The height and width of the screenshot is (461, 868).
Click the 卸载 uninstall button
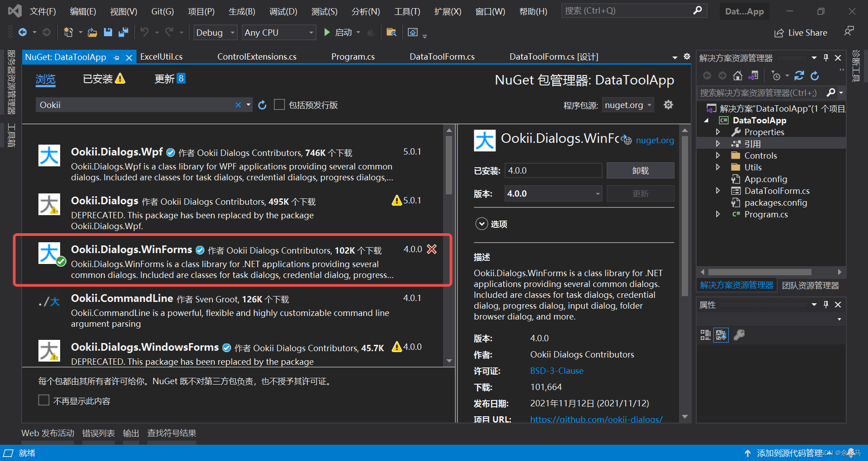640,170
